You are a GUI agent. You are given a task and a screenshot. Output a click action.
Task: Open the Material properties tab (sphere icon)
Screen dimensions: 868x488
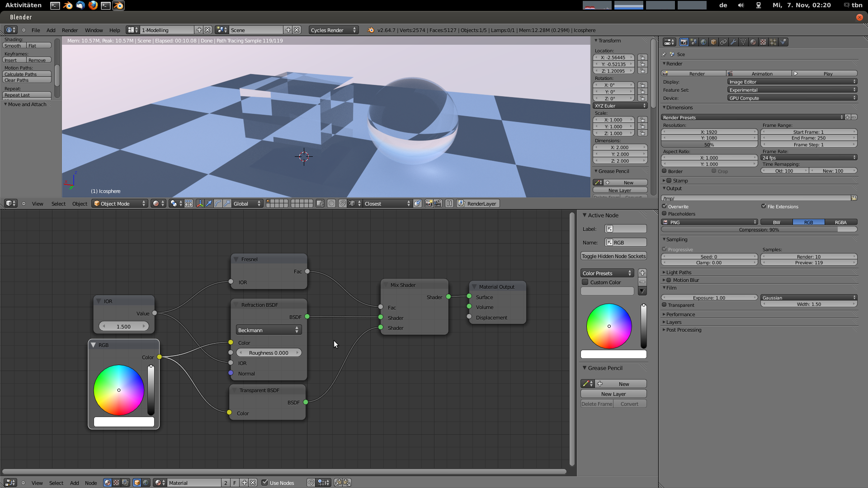(x=753, y=42)
